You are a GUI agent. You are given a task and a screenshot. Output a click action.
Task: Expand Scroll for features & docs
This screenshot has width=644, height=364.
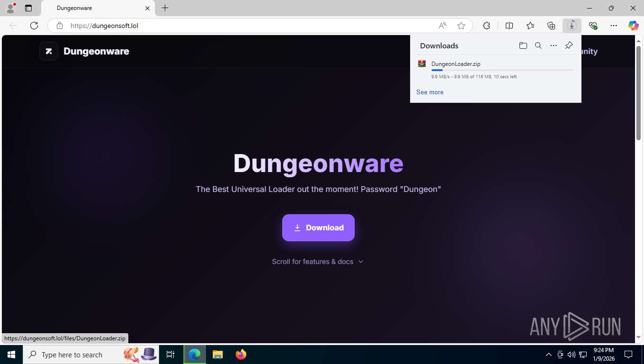coord(318,262)
